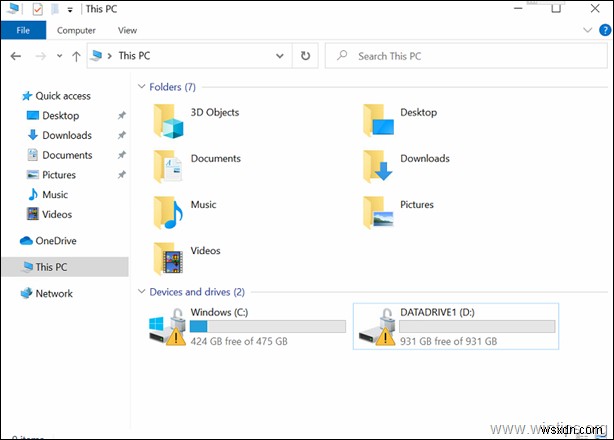Click the Network icon in sidebar

click(26, 293)
